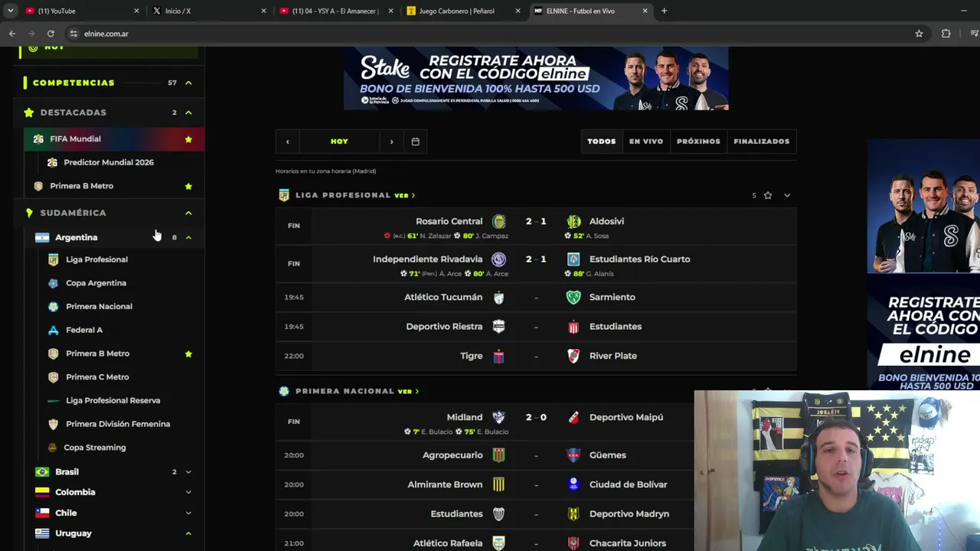
Task: Open the Stake registration banner at top
Action: 536,79
